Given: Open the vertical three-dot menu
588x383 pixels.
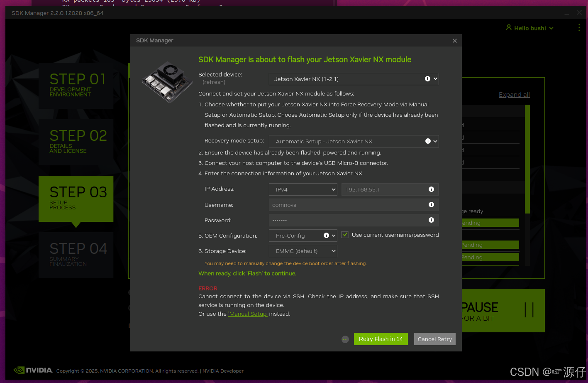Looking at the screenshot, I should point(579,27).
